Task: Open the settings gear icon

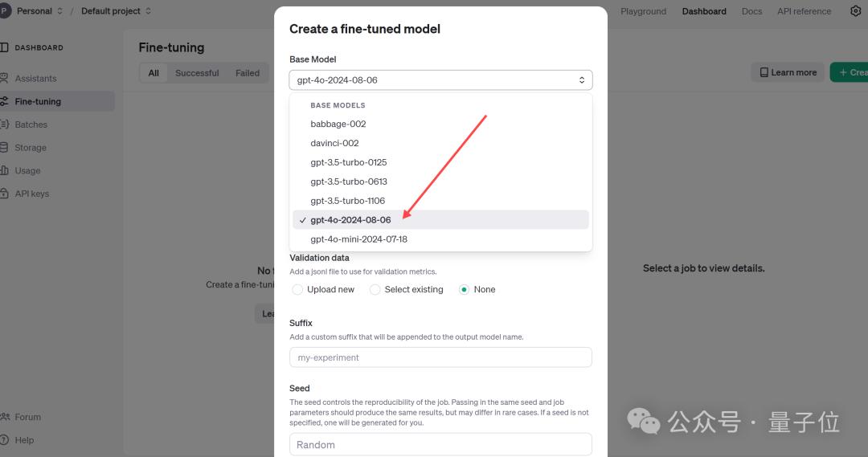Action: 855,11
